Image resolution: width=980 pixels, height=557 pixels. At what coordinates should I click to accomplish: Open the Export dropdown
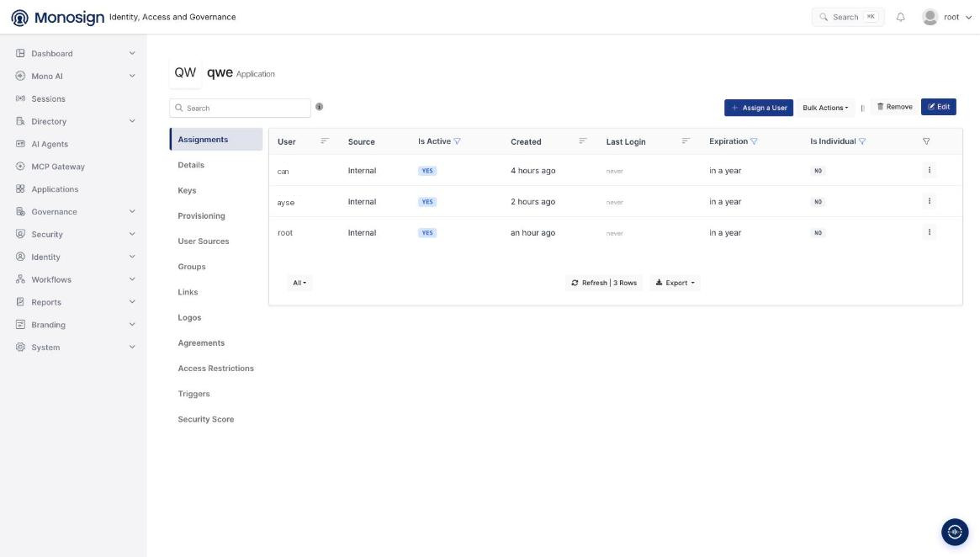675,283
